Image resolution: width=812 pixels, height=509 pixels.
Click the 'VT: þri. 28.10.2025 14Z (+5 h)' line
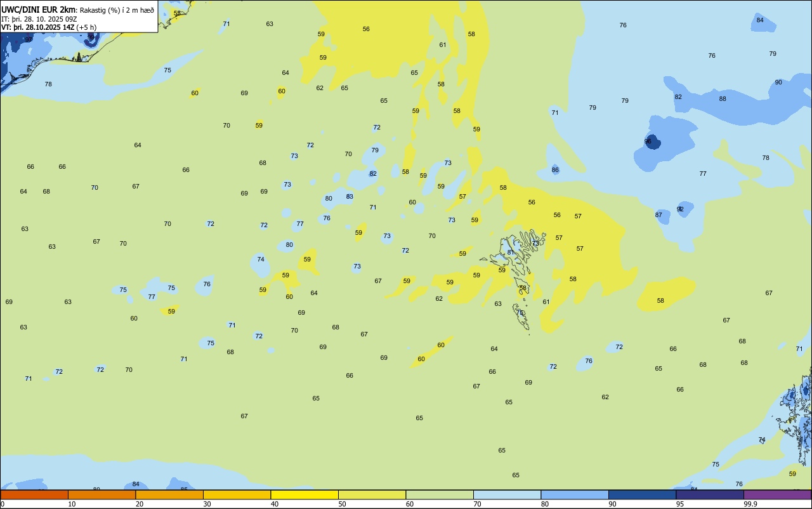(49, 27)
